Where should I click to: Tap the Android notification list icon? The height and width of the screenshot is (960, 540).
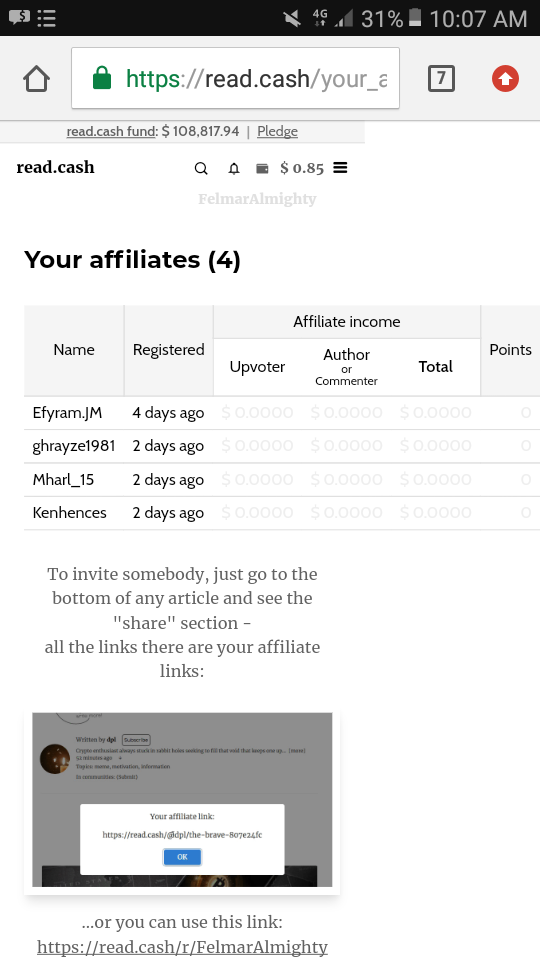(x=47, y=18)
